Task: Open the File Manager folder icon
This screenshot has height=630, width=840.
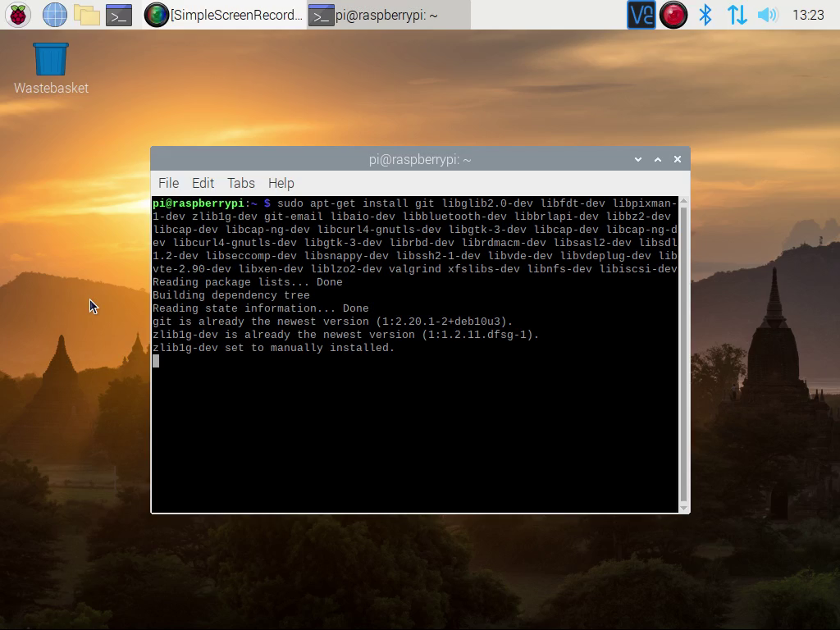Action: pos(87,15)
